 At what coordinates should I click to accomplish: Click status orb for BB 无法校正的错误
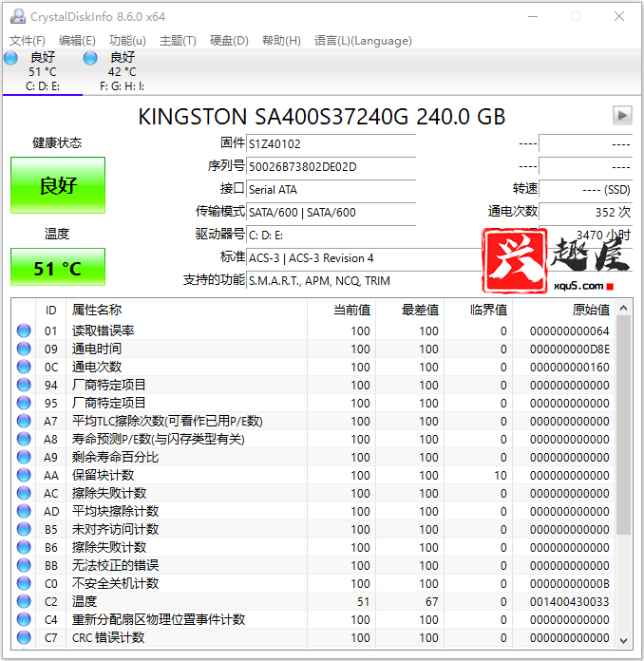(24, 565)
